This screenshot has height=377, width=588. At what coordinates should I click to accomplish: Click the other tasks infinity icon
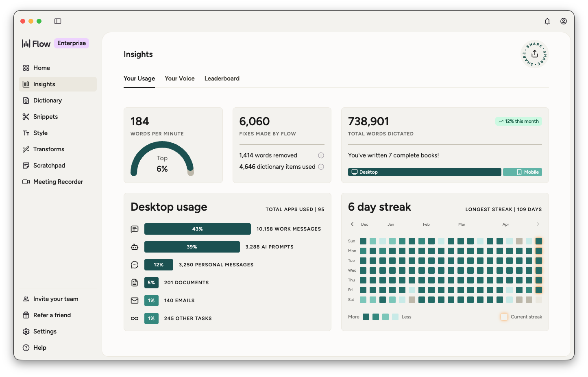click(135, 318)
